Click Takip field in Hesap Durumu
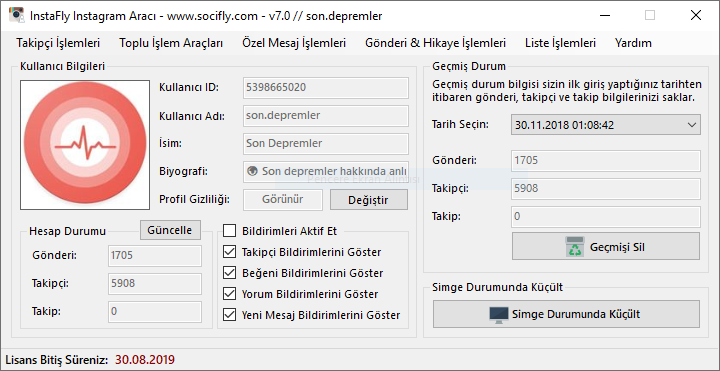 [155, 312]
